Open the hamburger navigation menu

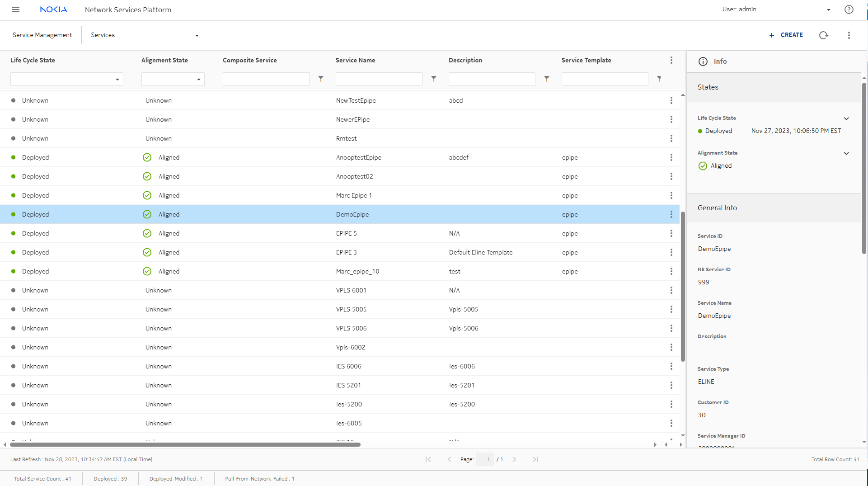pyautogui.click(x=16, y=9)
